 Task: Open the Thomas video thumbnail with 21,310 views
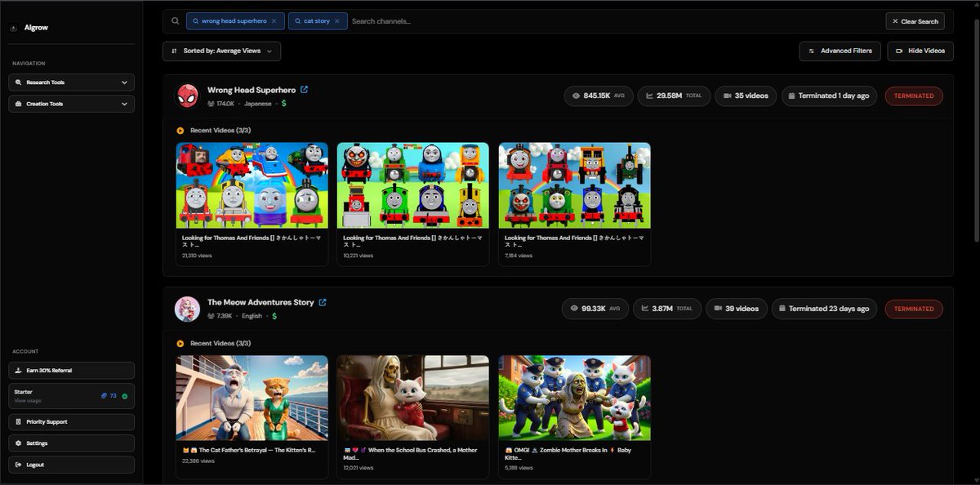pyautogui.click(x=252, y=185)
